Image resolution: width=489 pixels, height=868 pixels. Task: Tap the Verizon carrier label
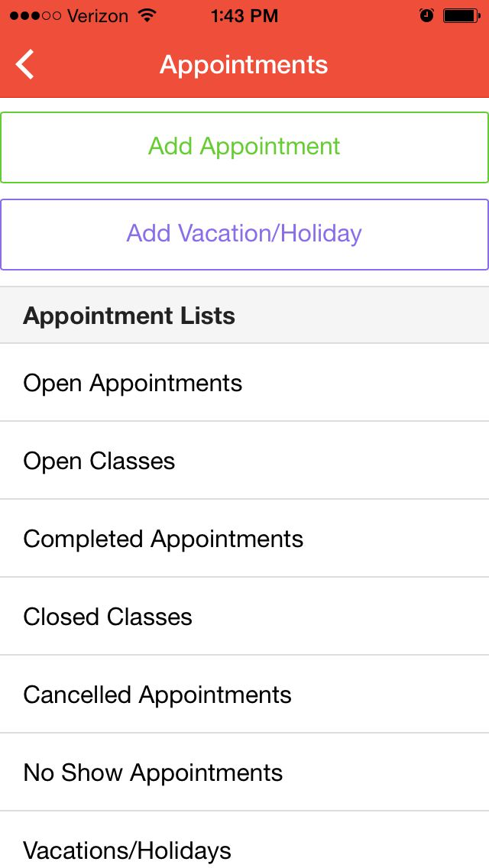click(x=97, y=15)
